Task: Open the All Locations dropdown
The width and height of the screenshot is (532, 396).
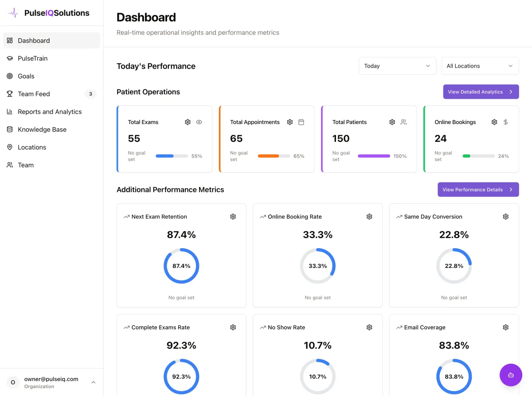Action: click(x=480, y=66)
